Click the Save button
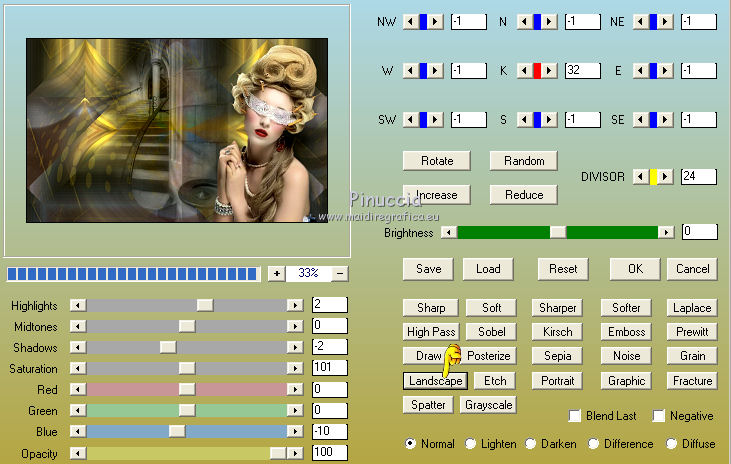 pos(428,269)
